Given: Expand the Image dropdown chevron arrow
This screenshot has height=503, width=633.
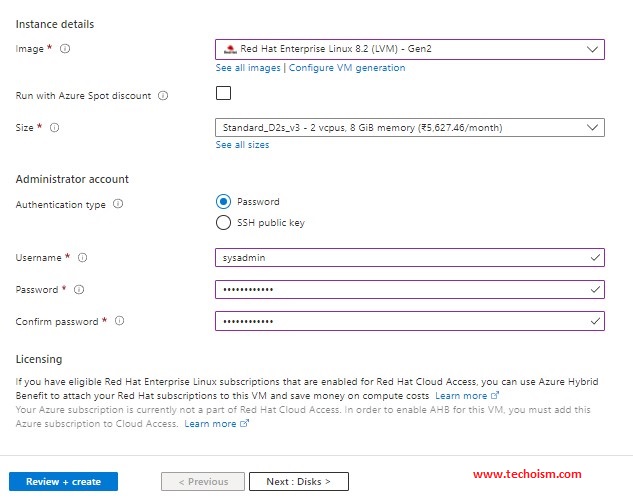Looking at the screenshot, I should [x=592, y=49].
